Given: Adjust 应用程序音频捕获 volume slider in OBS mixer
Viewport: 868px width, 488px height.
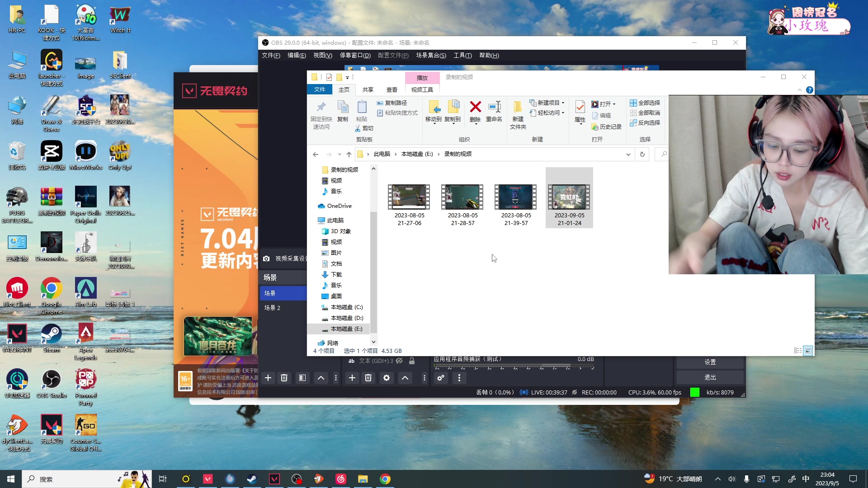Looking at the screenshot, I should (x=513, y=366).
